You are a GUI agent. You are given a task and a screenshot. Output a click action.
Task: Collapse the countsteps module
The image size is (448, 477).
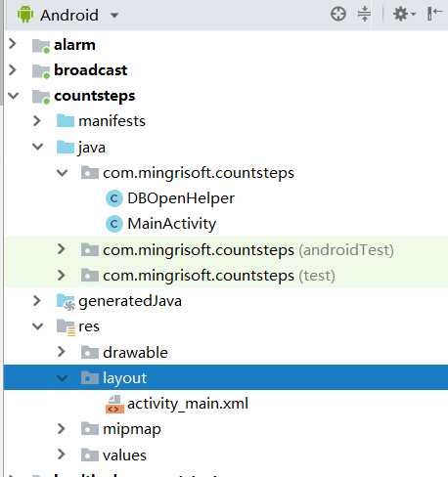[14, 96]
